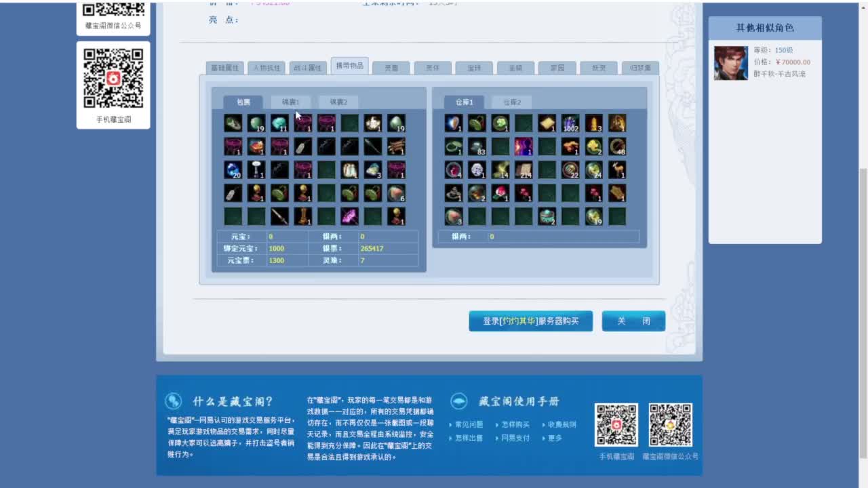This screenshot has height=488, width=868.
Task: Open the 人物抗性 tab
Action: point(267,68)
